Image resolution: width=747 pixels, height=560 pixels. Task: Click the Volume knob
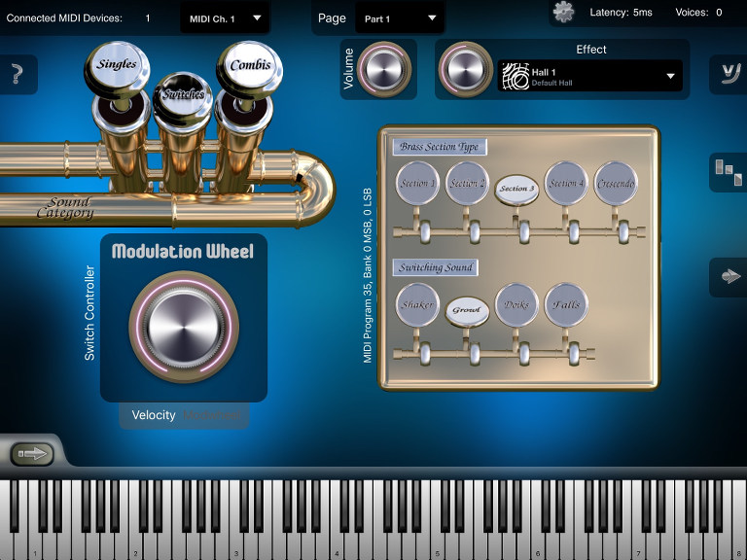(384, 69)
